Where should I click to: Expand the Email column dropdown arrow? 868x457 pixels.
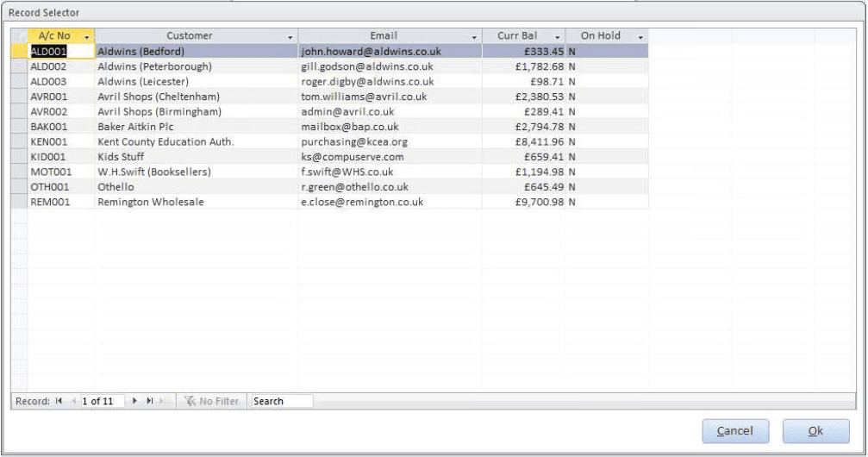tap(474, 37)
